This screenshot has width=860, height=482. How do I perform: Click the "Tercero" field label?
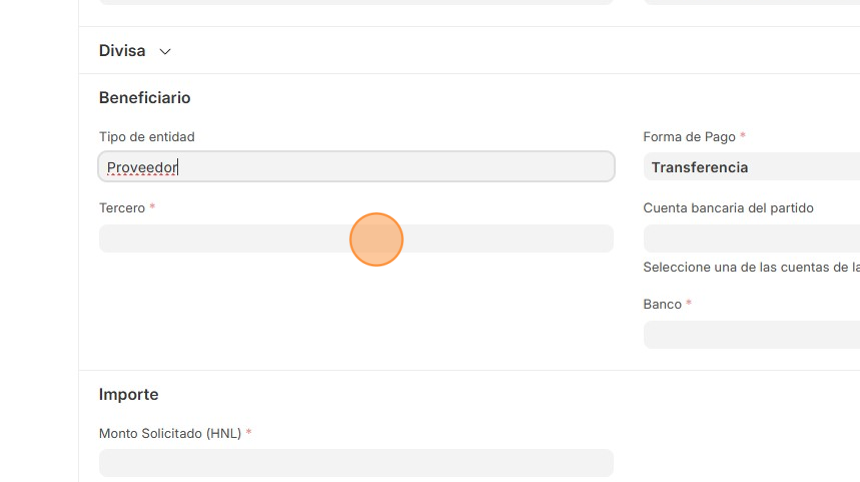122,208
